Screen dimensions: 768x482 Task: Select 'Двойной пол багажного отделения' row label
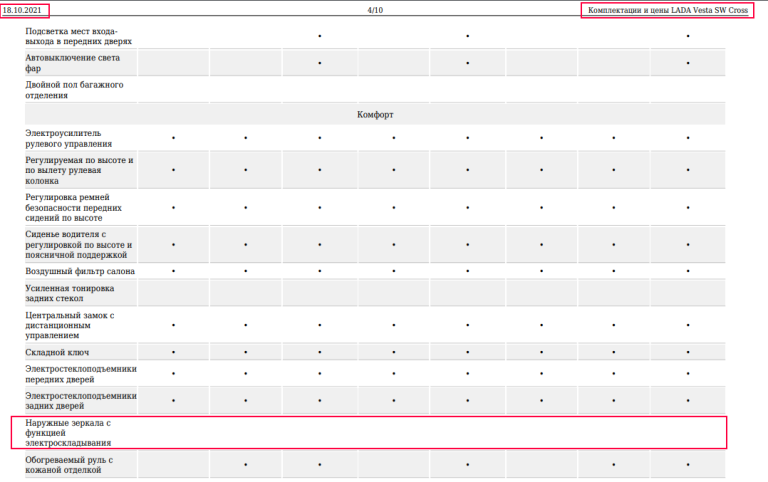coord(74,90)
